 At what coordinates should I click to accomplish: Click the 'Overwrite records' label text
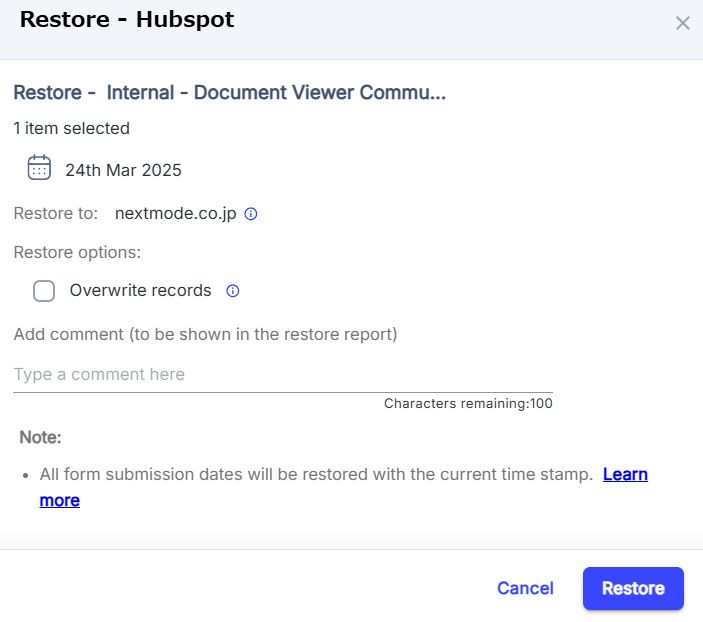click(140, 290)
